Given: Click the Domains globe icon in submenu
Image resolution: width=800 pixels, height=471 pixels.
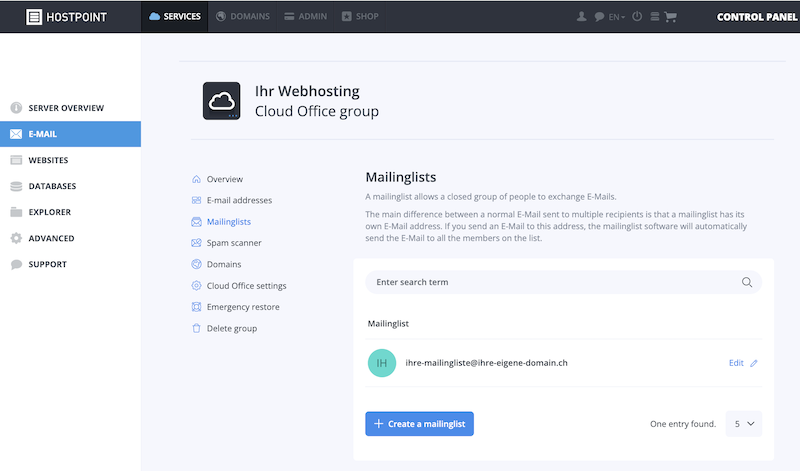Looking at the screenshot, I should pos(196,264).
